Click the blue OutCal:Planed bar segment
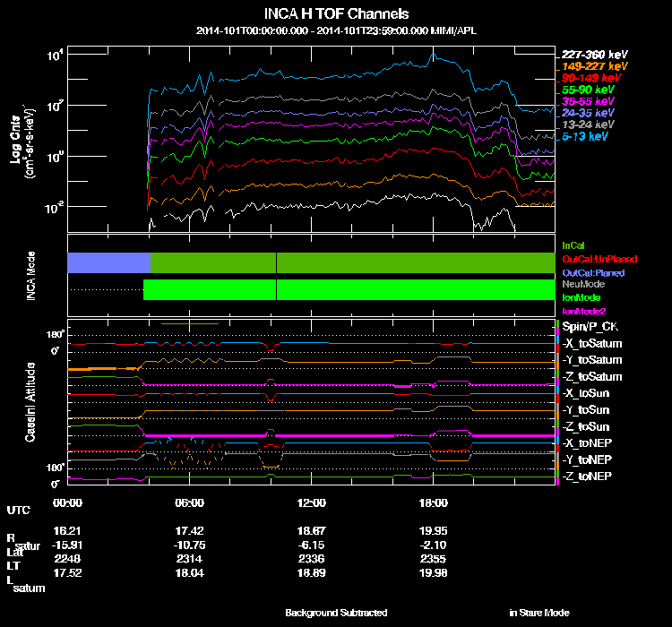Image resolution: width=672 pixels, height=627 pixels. click(x=108, y=262)
